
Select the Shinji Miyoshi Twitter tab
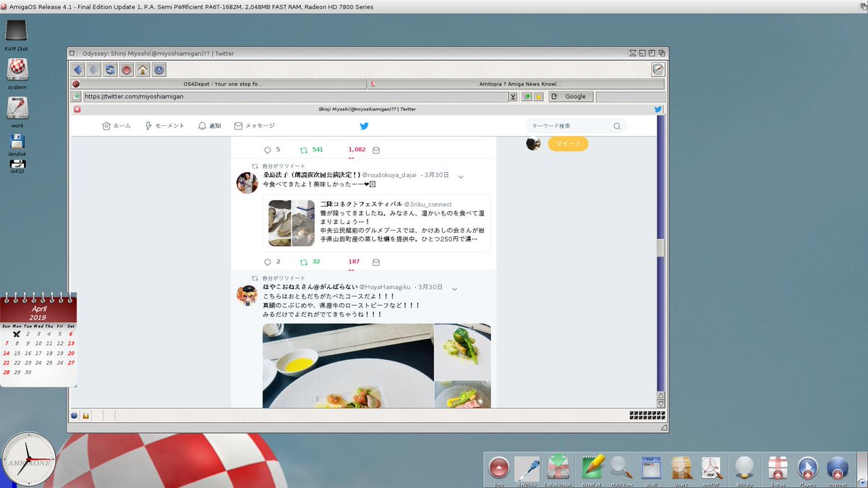tap(367, 109)
